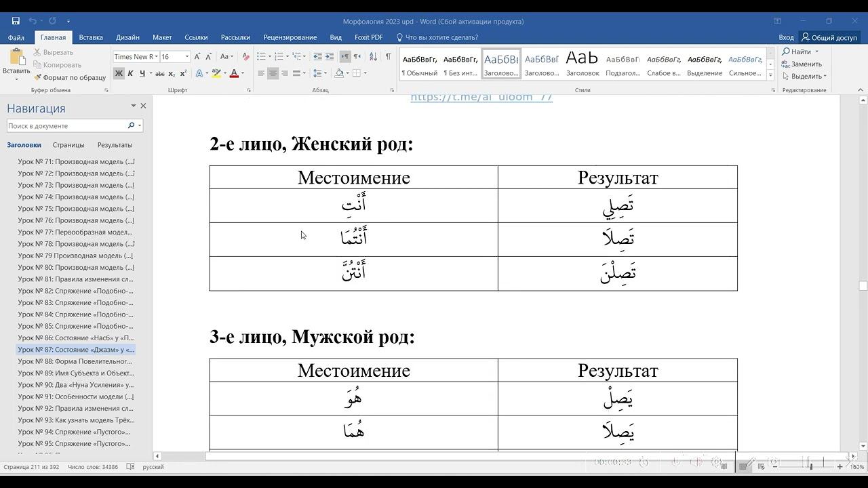Apply paragraph shading fill bucket
The width and height of the screenshot is (868, 488).
point(338,73)
